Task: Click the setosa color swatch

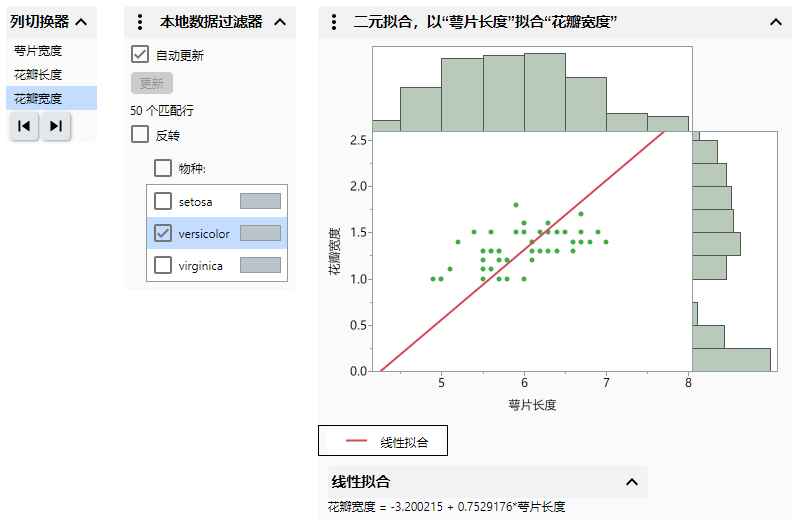Action: click(260, 201)
